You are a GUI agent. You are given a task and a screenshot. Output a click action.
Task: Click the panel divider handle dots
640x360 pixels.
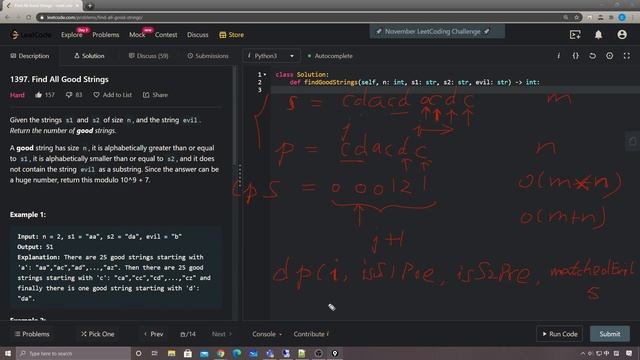(240, 176)
